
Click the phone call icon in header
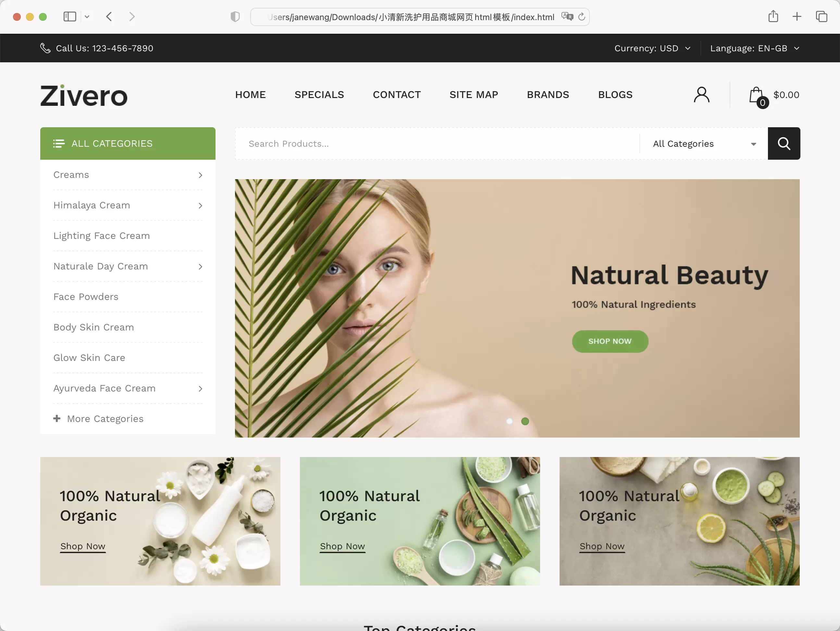pos(45,48)
